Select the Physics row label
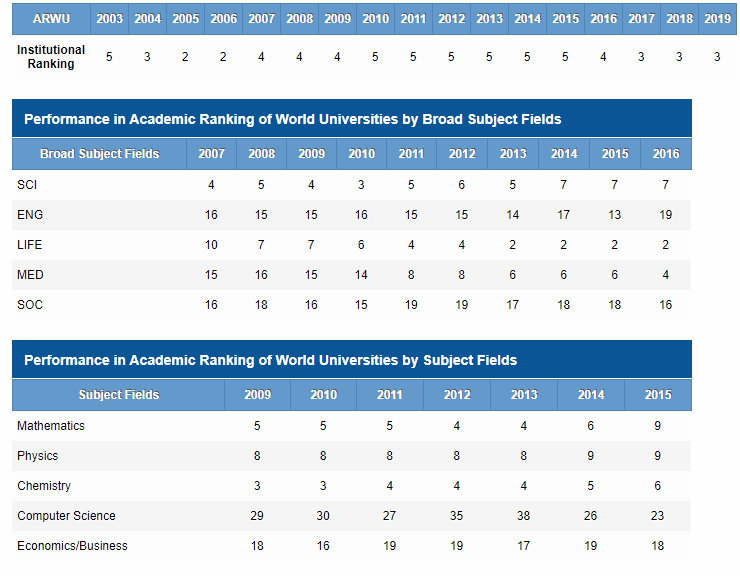This screenshot has height=576, width=740. 37,456
